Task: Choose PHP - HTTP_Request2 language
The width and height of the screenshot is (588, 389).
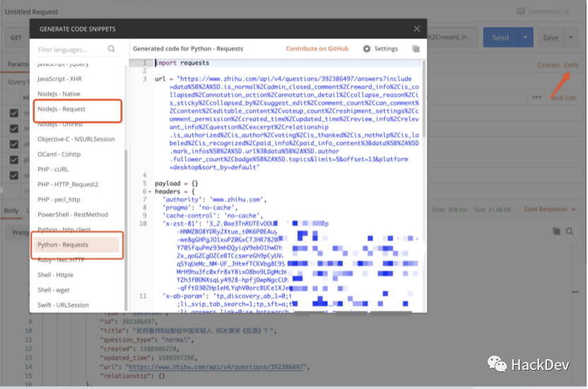Action: coord(68,184)
